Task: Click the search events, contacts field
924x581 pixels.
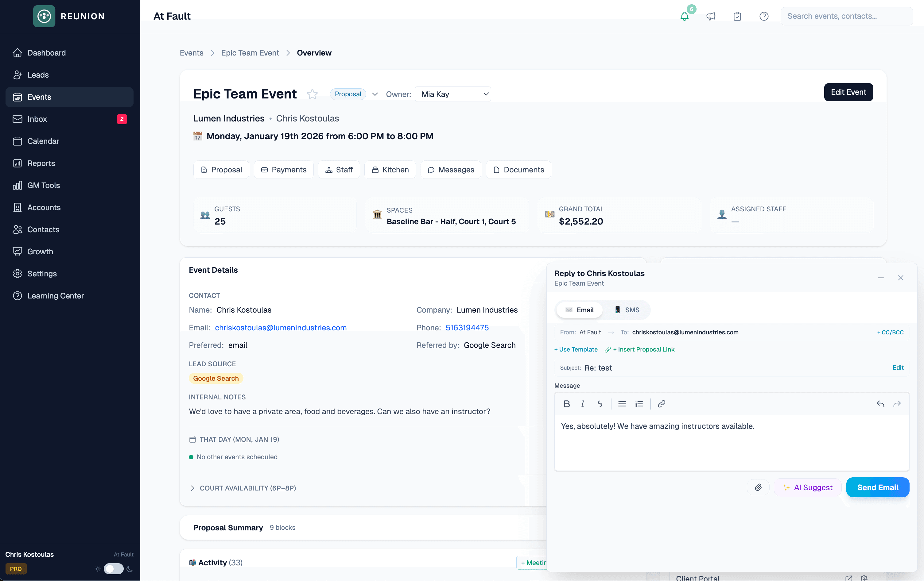Action: 847,16
